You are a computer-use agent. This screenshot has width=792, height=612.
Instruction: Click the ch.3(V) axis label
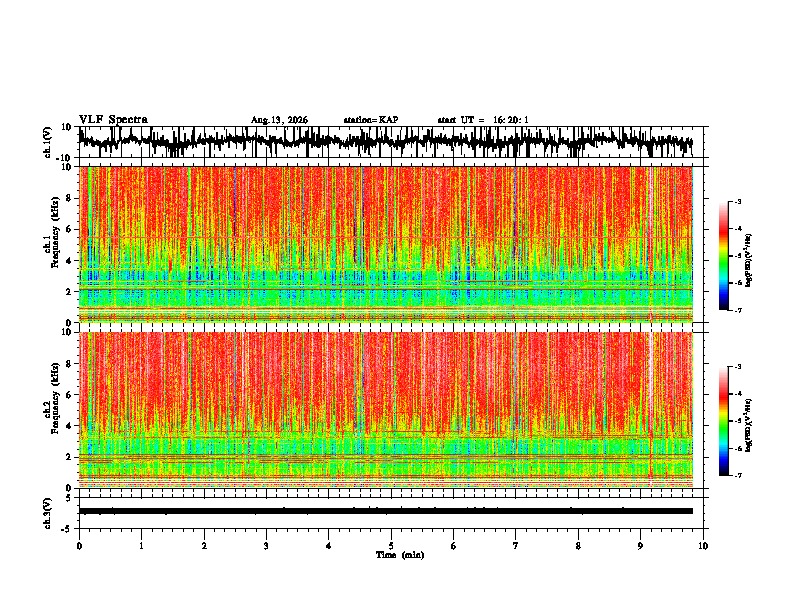coord(47,513)
